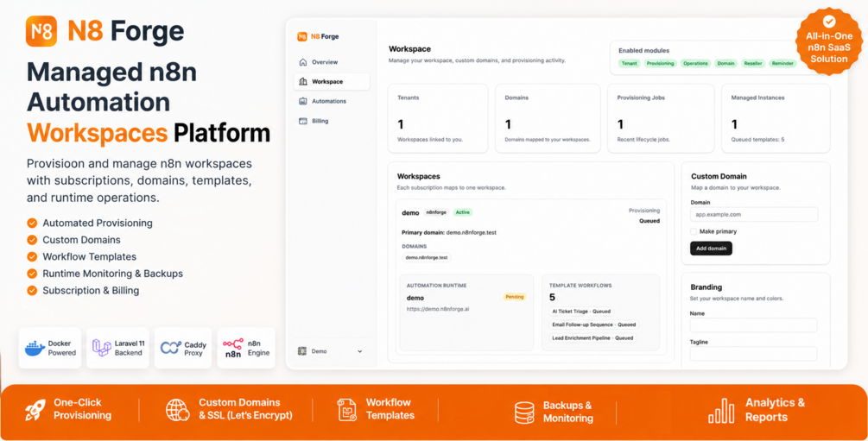The width and height of the screenshot is (868, 441).
Task: Click the Domain input field app.example.com
Action: click(x=754, y=214)
